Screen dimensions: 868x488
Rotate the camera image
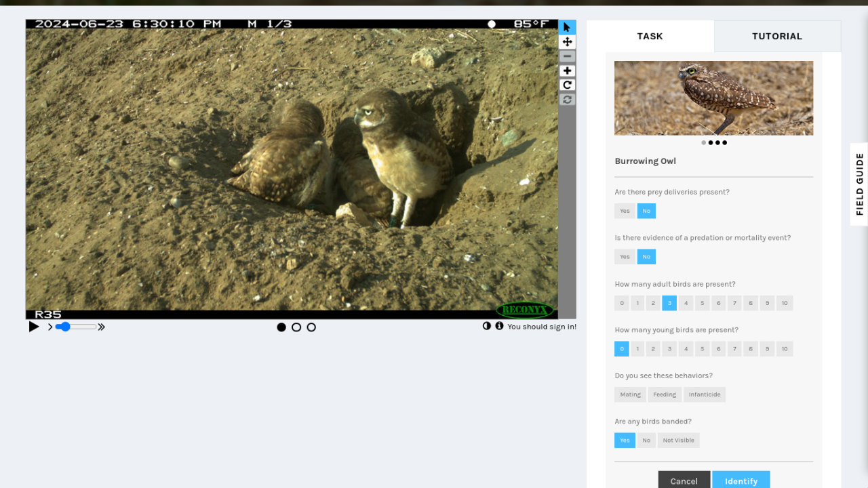tap(568, 85)
